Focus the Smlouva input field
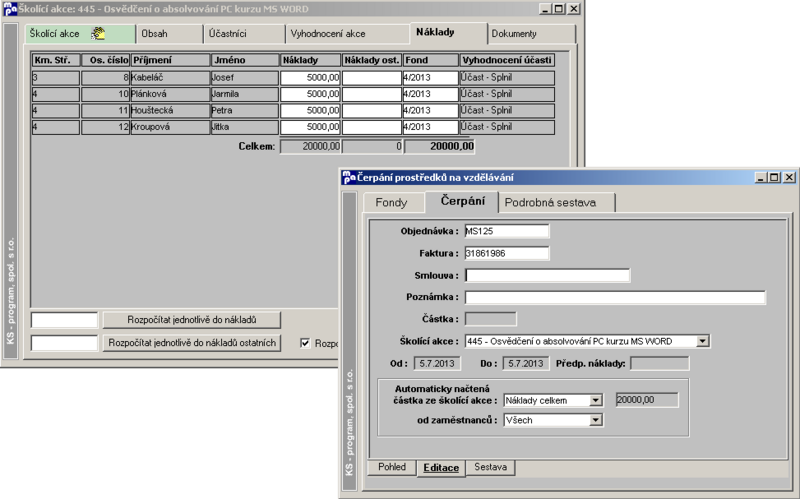Image resolution: width=800 pixels, height=499 pixels. tap(547, 276)
